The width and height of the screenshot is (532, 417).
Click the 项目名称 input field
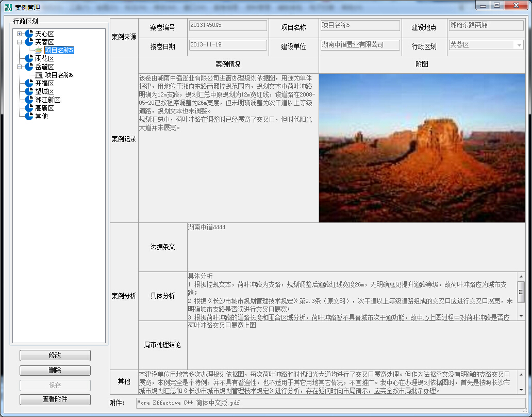click(x=360, y=25)
